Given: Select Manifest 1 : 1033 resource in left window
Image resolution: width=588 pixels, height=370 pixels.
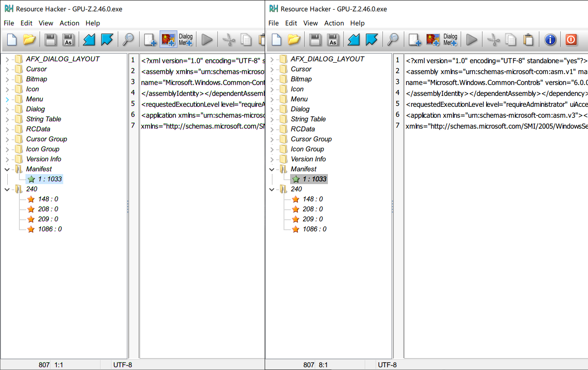Looking at the screenshot, I should tap(45, 179).
